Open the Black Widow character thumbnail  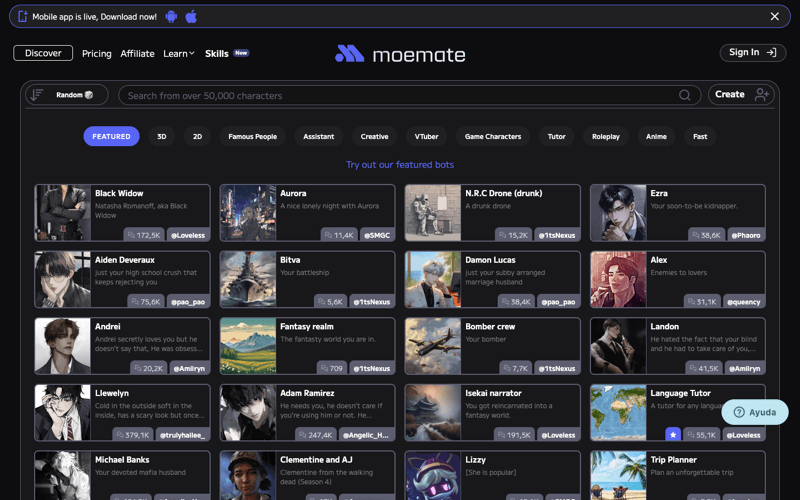point(62,213)
